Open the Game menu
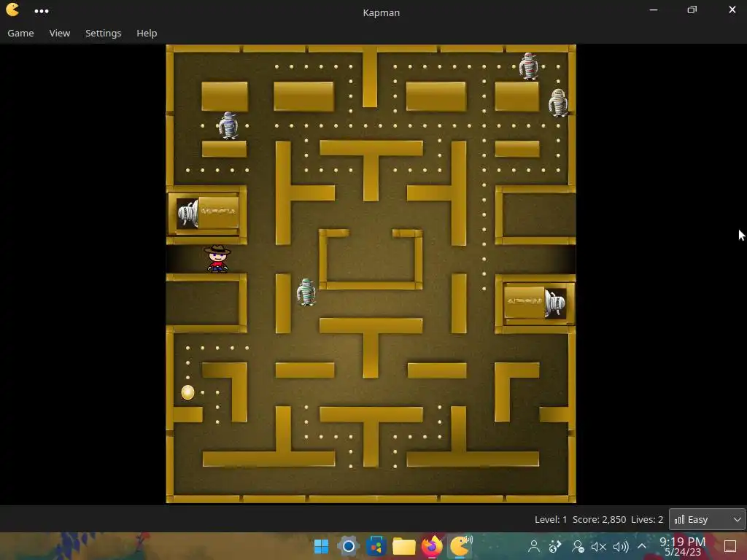This screenshot has width=747, height=560. click(20, 33)
